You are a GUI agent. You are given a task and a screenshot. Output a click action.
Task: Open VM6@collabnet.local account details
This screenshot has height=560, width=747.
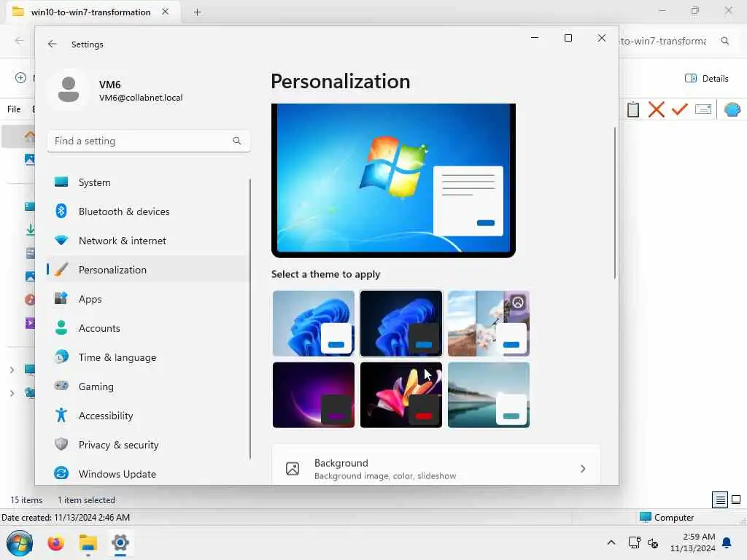(x=141, y=98)
